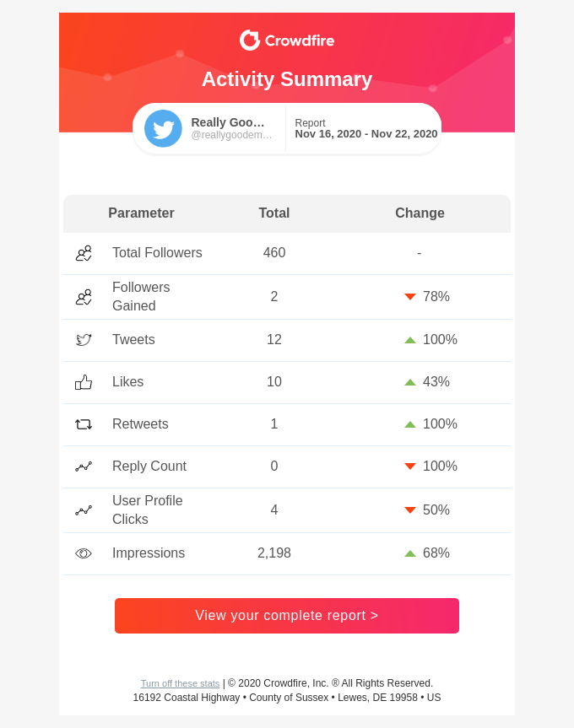Click the Retweets arrows icon
The width and height of the screenshot is (574, 728).
[84, 424]
